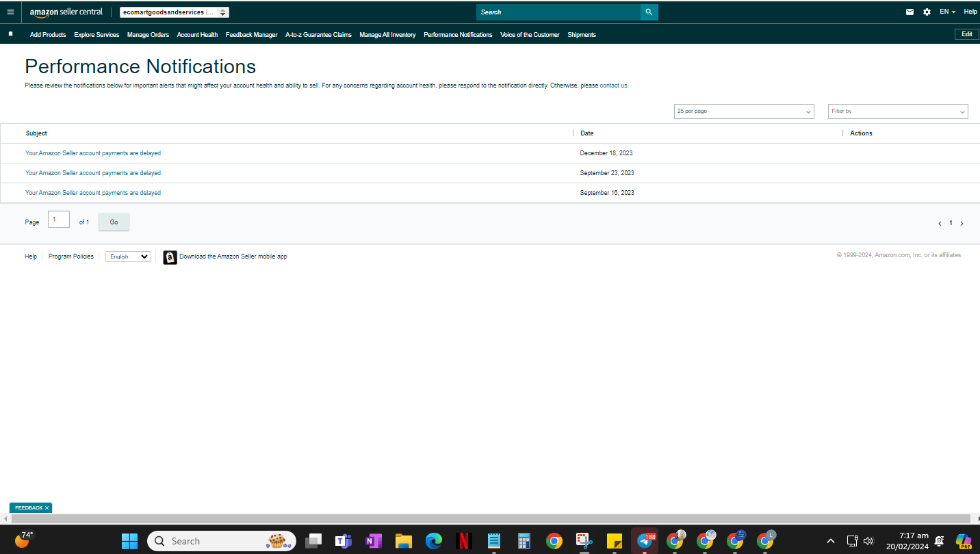Click the page number input box
Image resolution: width=980 pixels, height=554 pixels.
[59, 220]
